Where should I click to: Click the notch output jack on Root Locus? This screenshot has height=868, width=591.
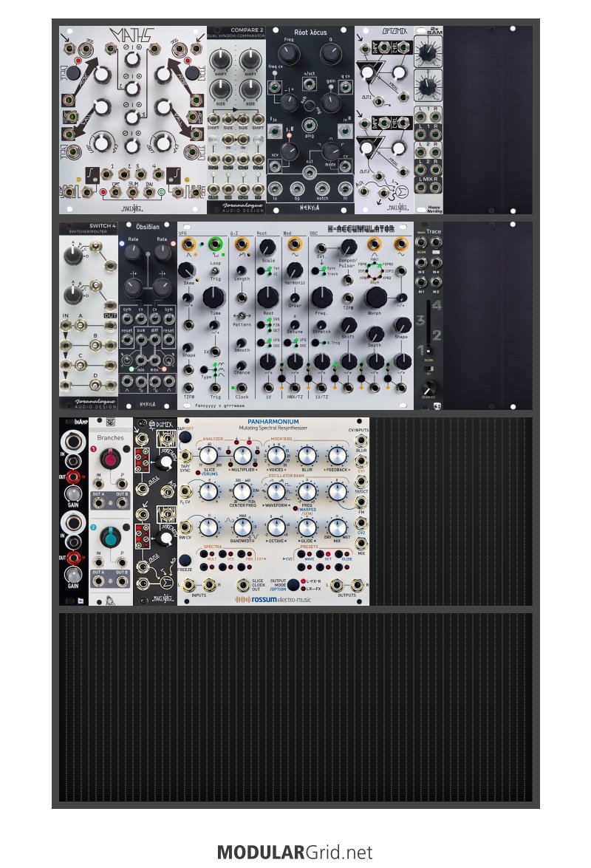point(321,189)
